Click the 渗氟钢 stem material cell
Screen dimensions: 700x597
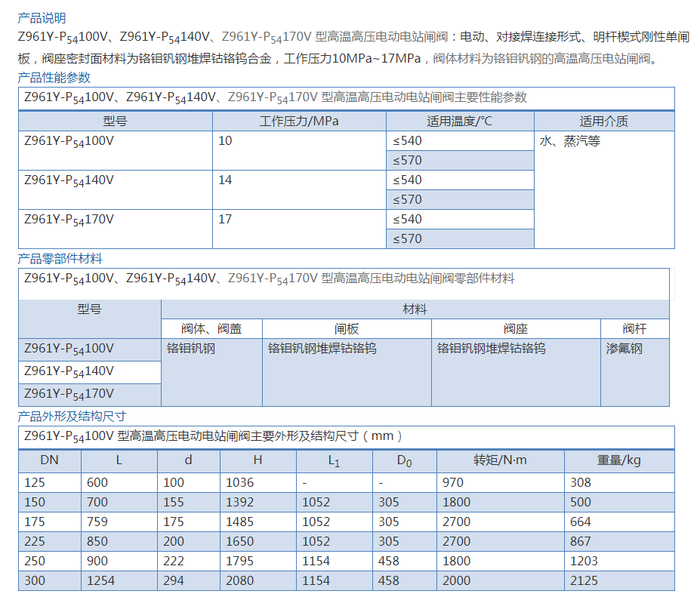pos(624,349)
